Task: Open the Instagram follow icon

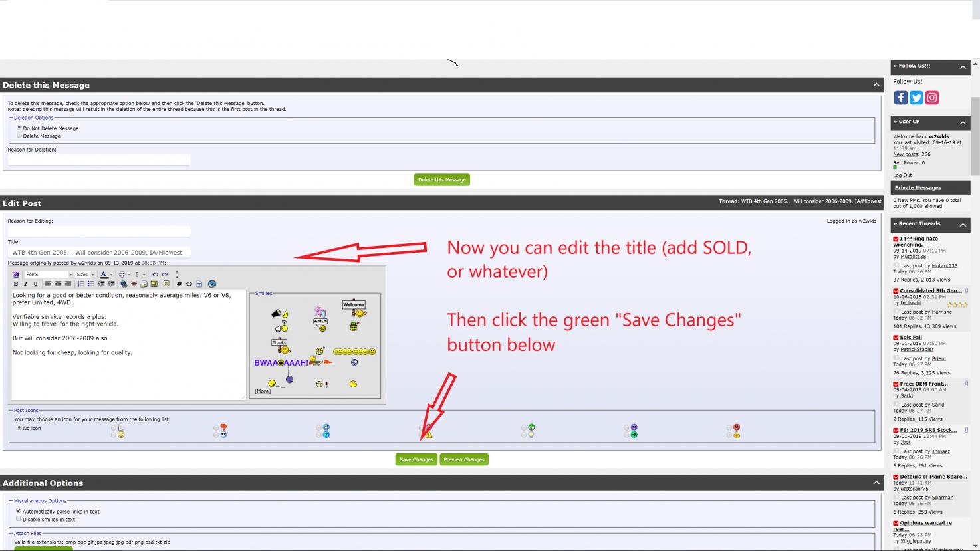Action: (x=932, y=98)
